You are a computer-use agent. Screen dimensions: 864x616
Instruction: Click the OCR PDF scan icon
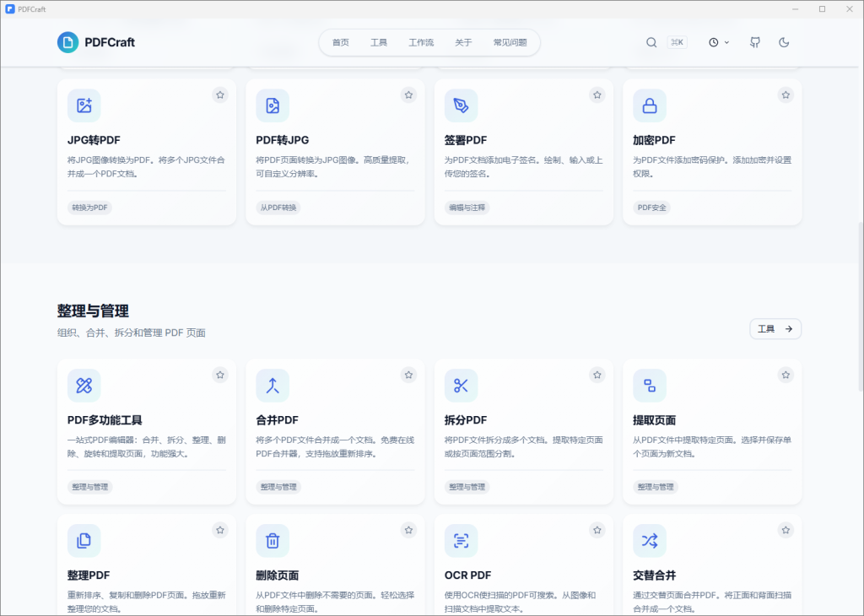click(x=461, y=541)
